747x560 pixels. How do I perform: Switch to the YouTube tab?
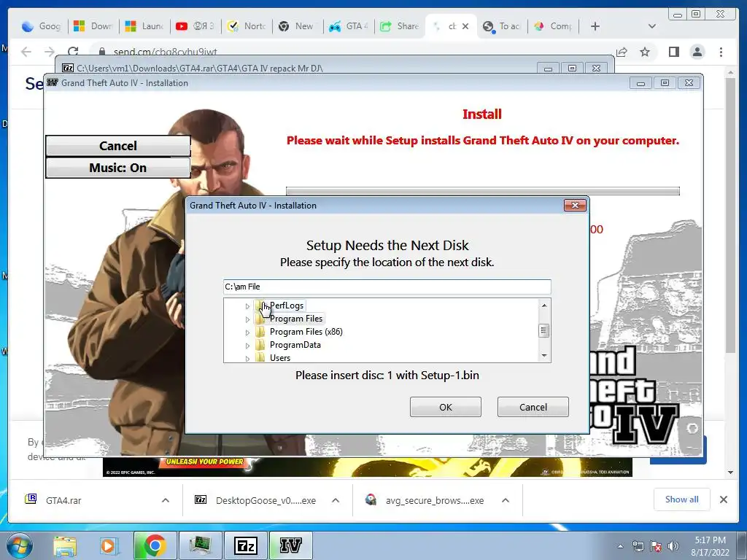pos(196,26)
